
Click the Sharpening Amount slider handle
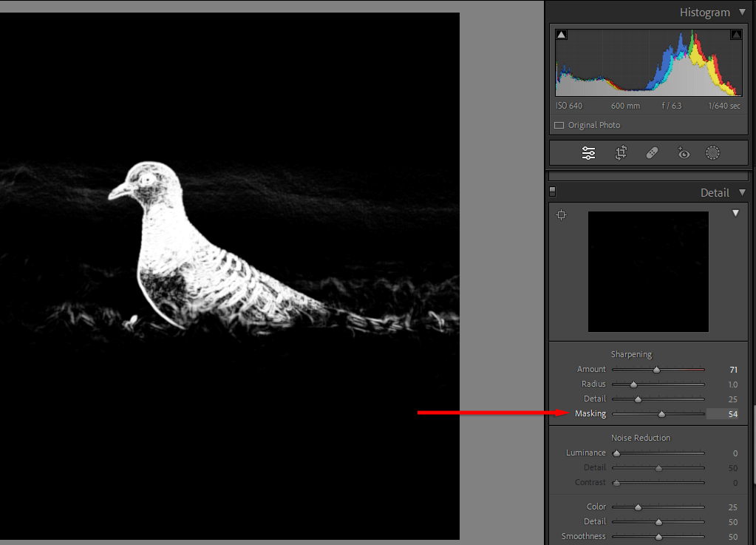pos(656,370)
